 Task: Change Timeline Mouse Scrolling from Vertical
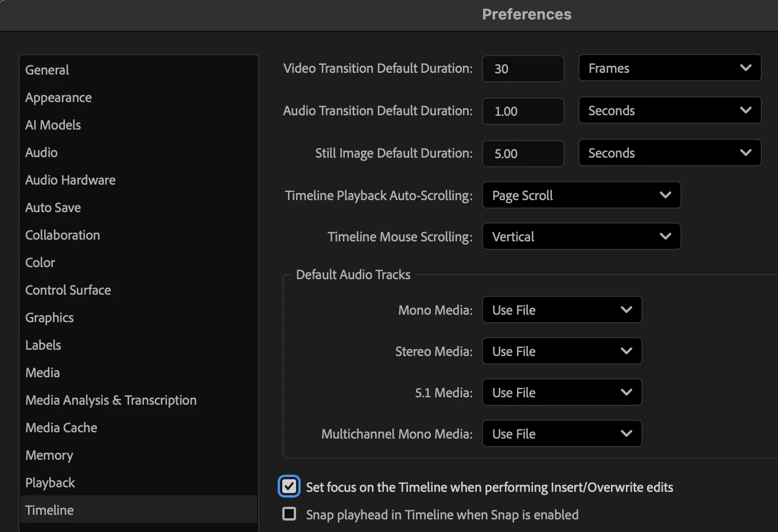coord(581,237)
